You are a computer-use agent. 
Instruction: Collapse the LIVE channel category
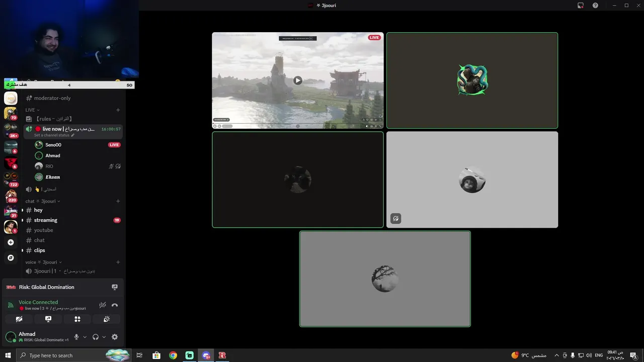tap(32, 110)
